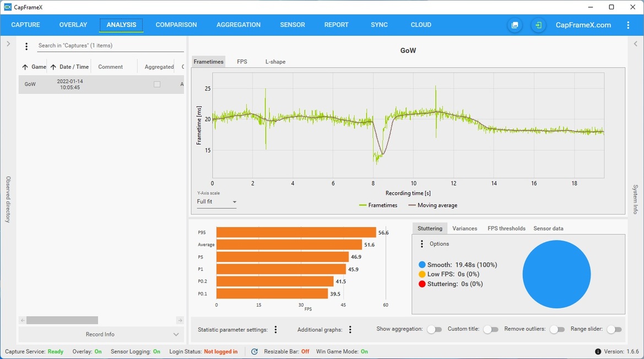
Task: Open Y-Axis scale Full fit dropdown
Action: click(x=217, y=202)
